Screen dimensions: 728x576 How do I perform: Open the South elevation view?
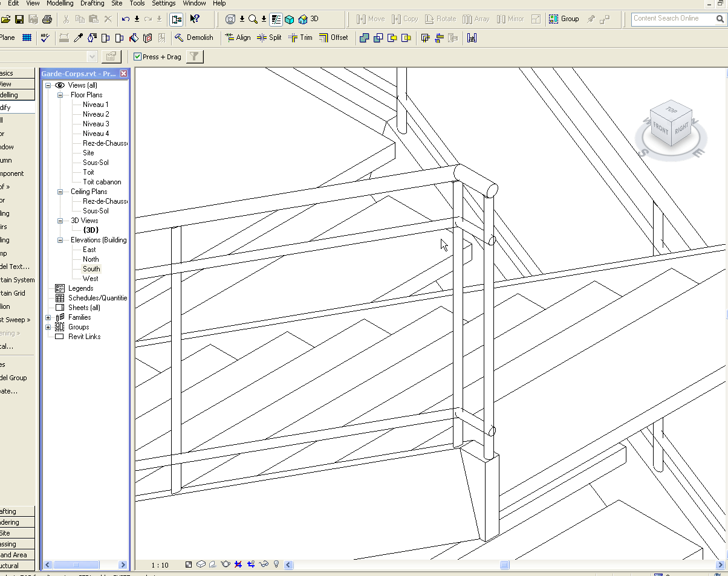pyautogui.click(x=91, y=269)
